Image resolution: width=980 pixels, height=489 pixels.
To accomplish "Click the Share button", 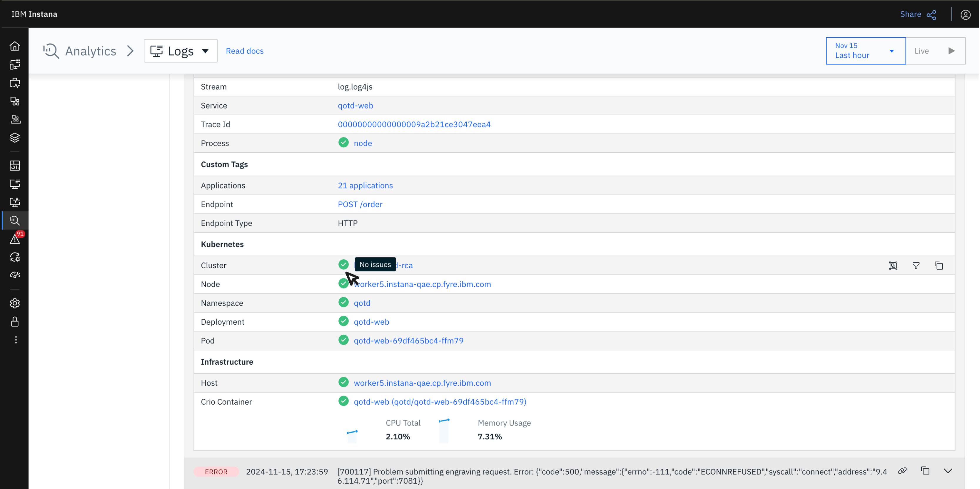I will 918,14.
